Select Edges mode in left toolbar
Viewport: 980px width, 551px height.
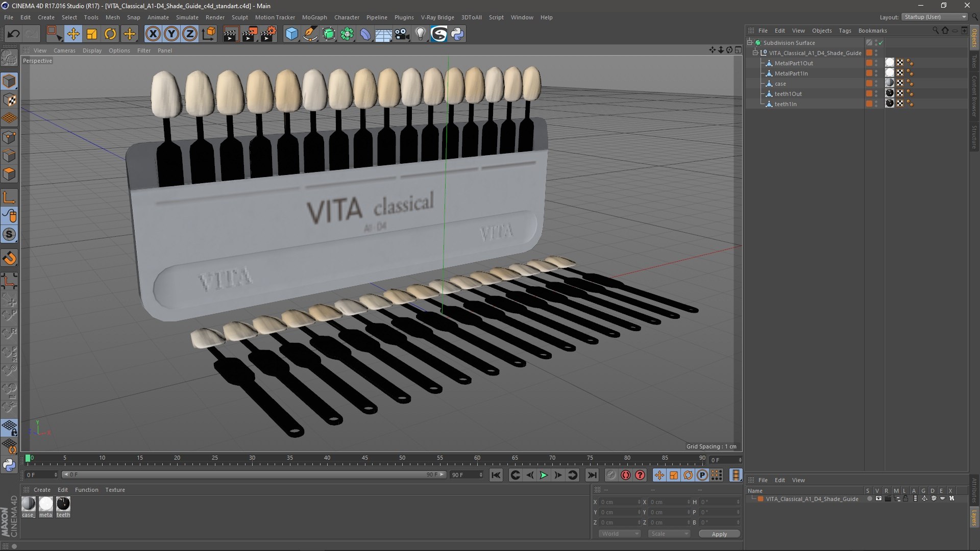(9, 156)
